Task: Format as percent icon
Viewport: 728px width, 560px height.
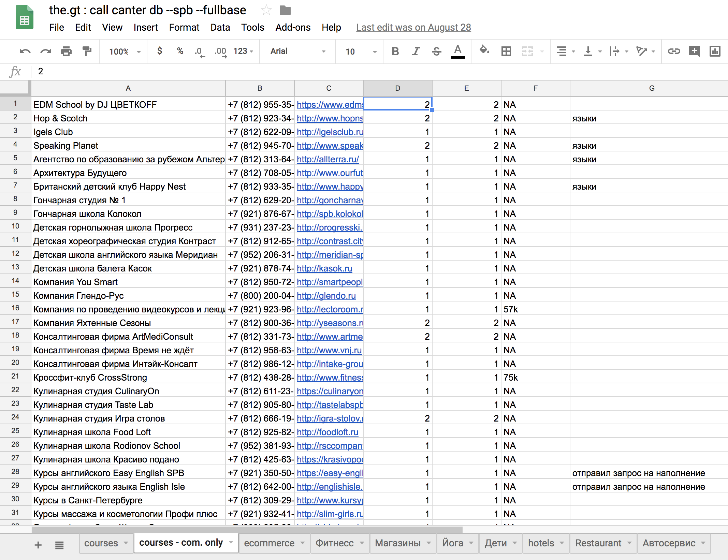Action: pos(180,51)
